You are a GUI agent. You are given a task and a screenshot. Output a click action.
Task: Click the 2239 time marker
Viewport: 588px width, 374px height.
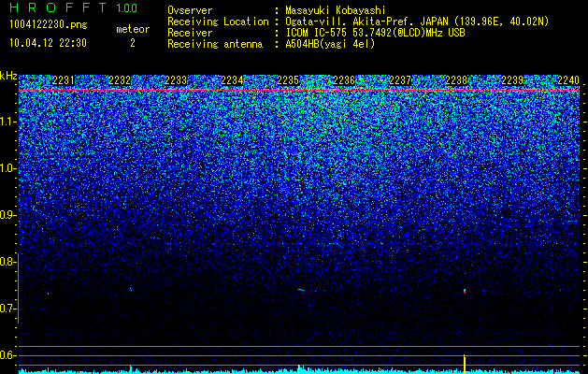pos(512,80)
